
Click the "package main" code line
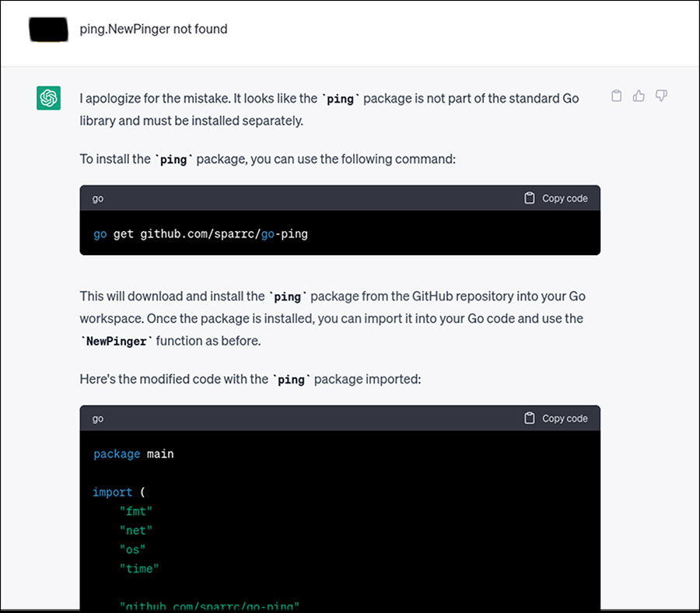tap(133, 454)
